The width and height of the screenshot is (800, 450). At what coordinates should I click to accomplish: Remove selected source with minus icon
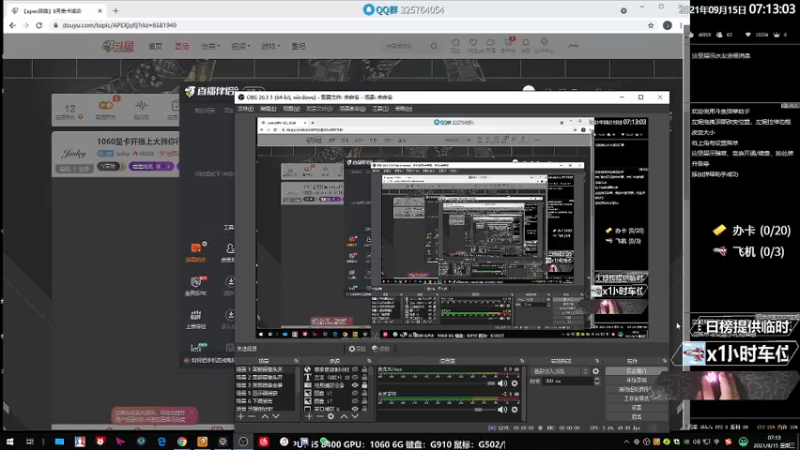coord(320,416)
